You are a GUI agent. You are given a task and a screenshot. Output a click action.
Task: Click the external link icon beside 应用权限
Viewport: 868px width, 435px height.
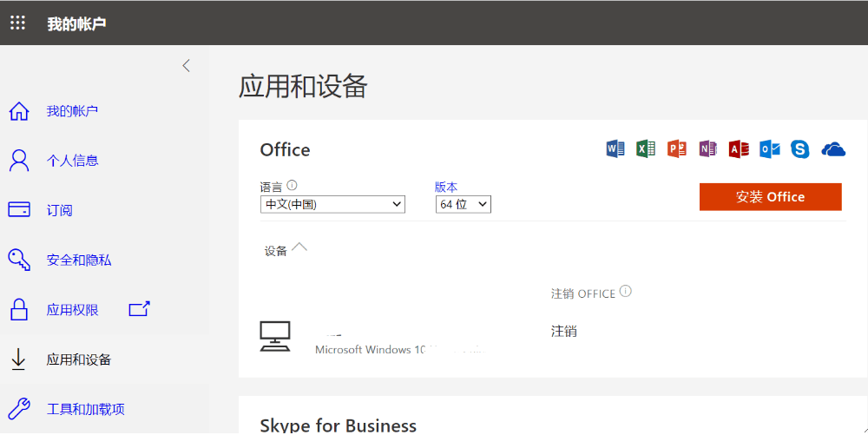139,309
